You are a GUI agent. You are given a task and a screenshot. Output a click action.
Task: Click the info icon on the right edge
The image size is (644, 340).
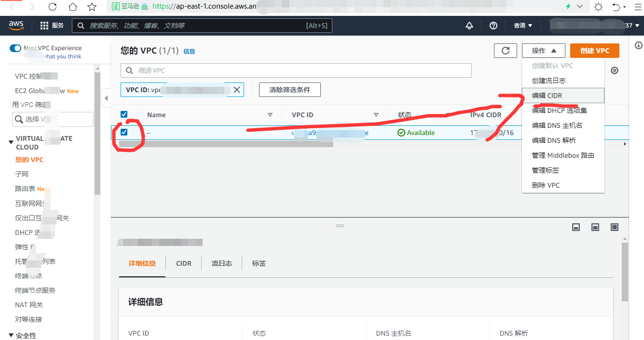pyautogui.click(x=638, y=45)
